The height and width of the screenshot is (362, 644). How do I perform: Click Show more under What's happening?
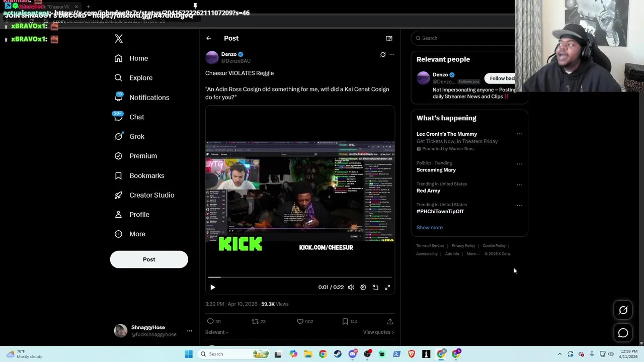[429, 227]
